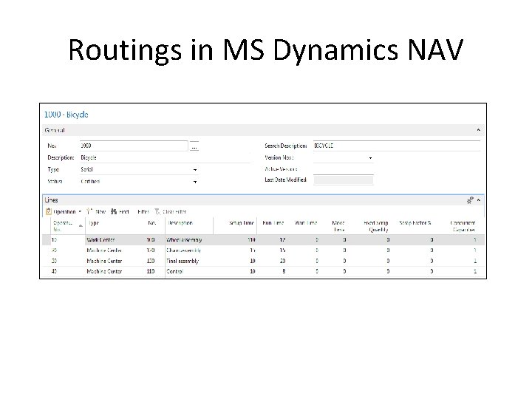Image resolution: width=532 pixels, height=399 pixels.
Task: Collapse the General section chevron
Action: (478, 130)
